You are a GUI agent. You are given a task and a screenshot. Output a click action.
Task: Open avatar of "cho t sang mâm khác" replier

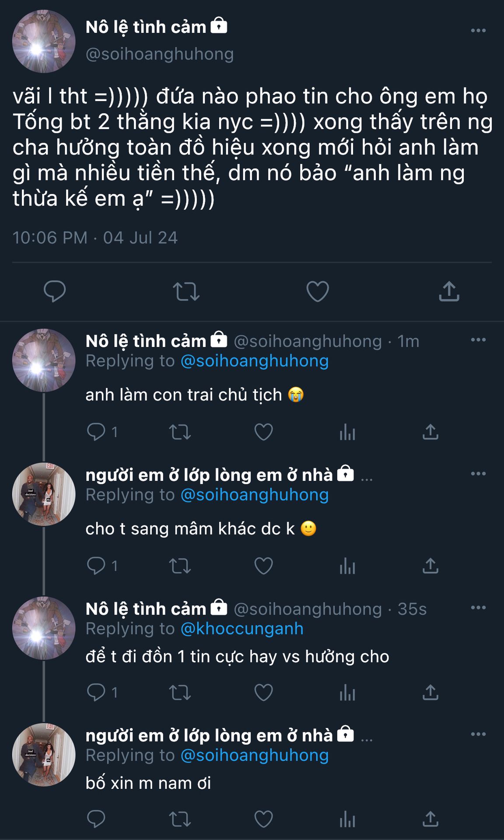44,494
